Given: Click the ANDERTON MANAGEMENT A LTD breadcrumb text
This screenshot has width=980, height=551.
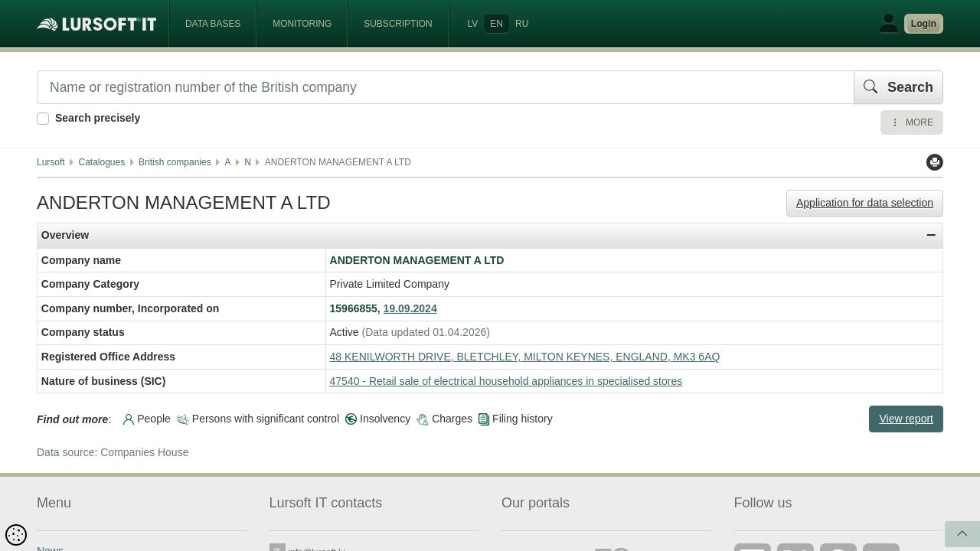Looking at the screenshot, I should click(x=338, y=162).
